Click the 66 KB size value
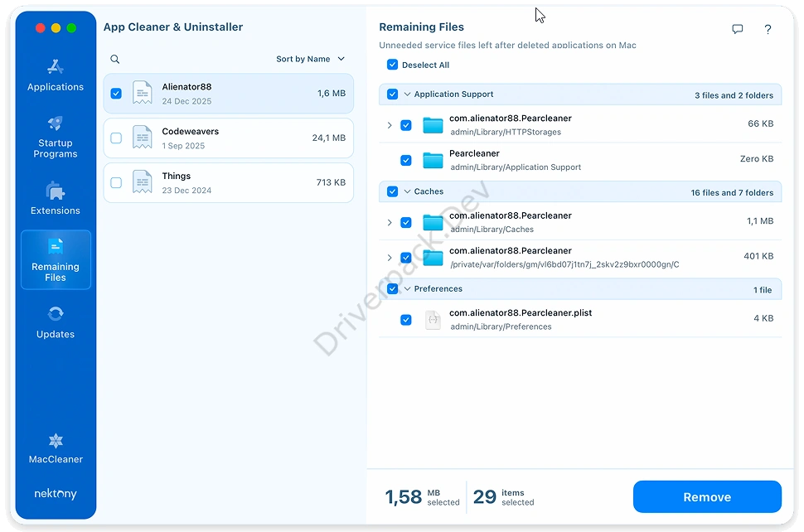This screenshot has width=804, height=532. click(x=760, y=123)
